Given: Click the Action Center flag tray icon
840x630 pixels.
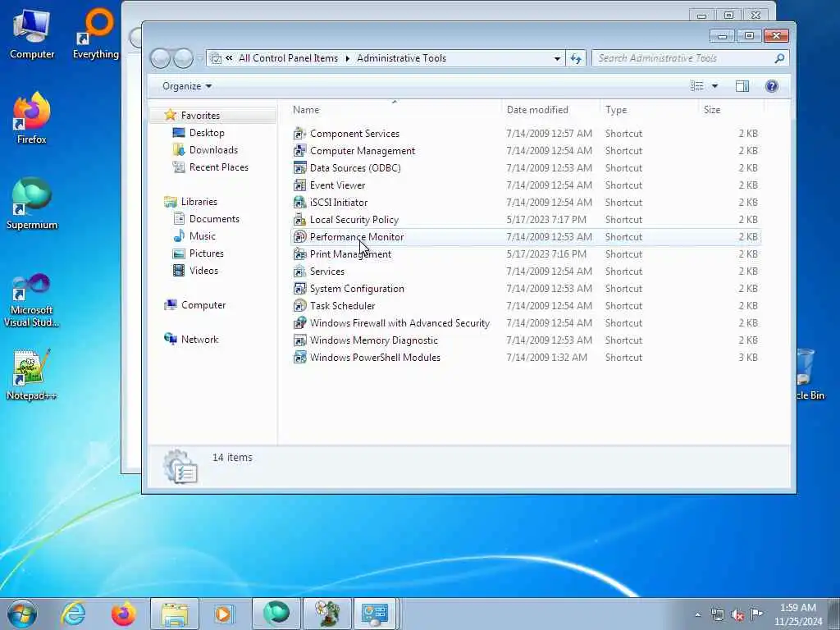Looking at the screenshot, I should (756, 614).
